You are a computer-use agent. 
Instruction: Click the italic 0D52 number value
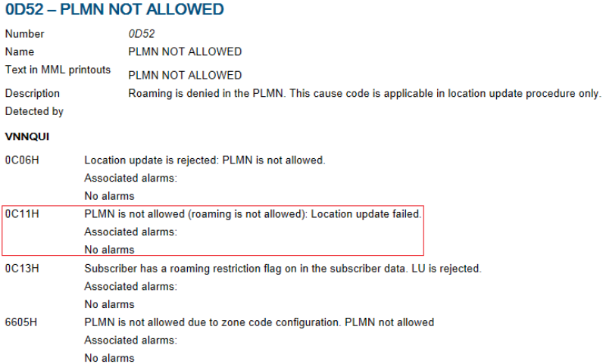[142, 34]
